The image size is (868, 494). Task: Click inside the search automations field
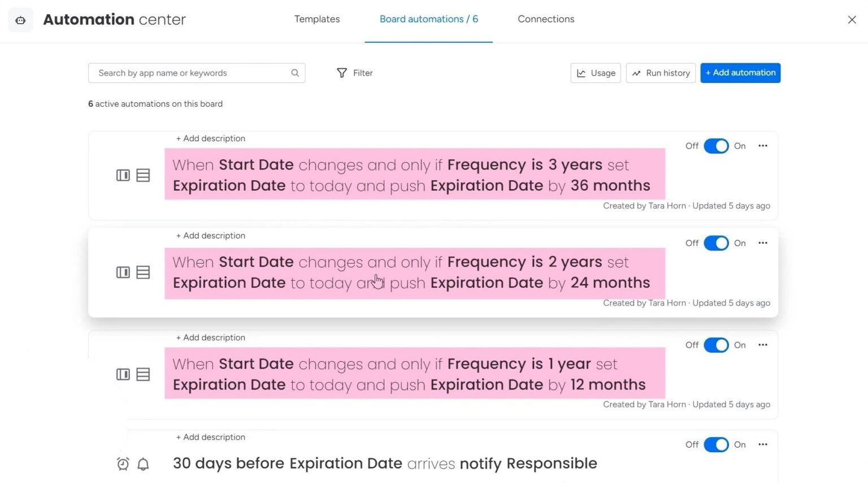pyautogui.click(x=192, y=73)
